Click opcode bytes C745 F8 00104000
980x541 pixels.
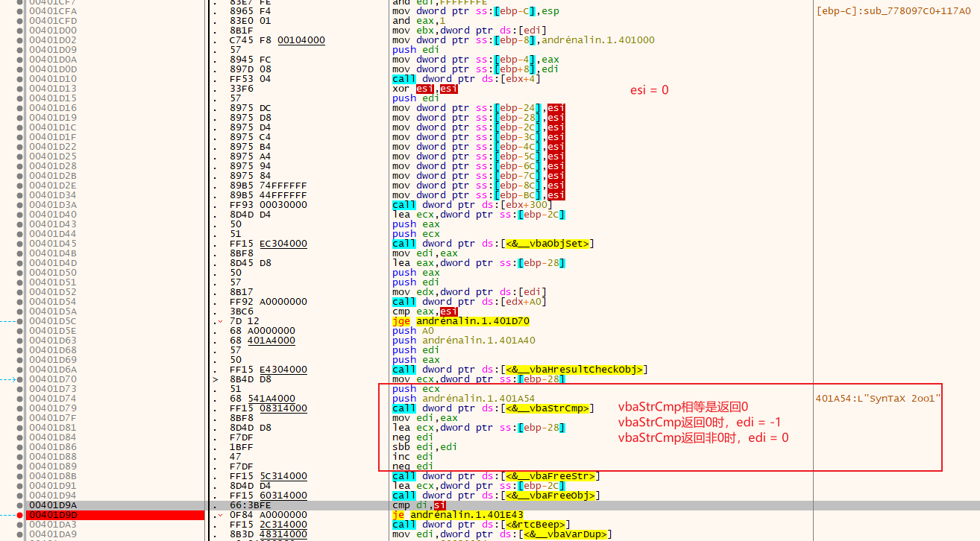[277, 40]
